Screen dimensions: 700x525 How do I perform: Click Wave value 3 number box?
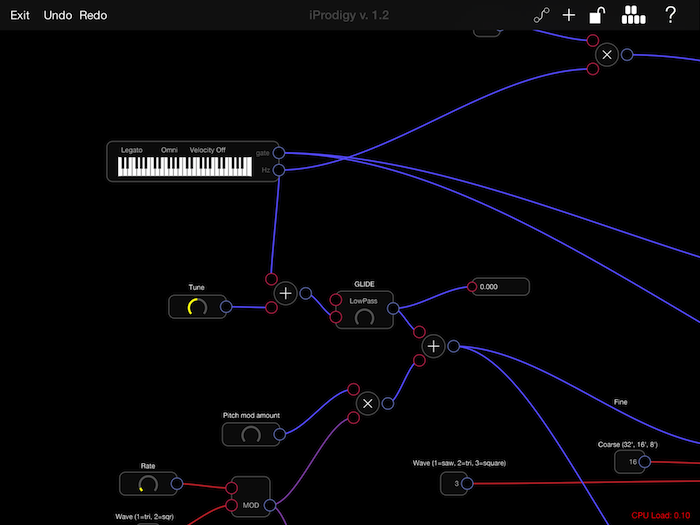(454, 483)
